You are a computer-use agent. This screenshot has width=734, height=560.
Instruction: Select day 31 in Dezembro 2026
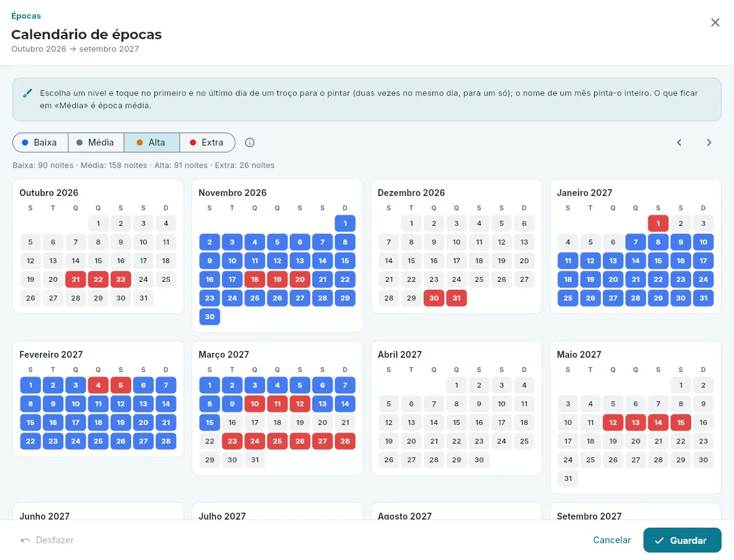point(457,298)
